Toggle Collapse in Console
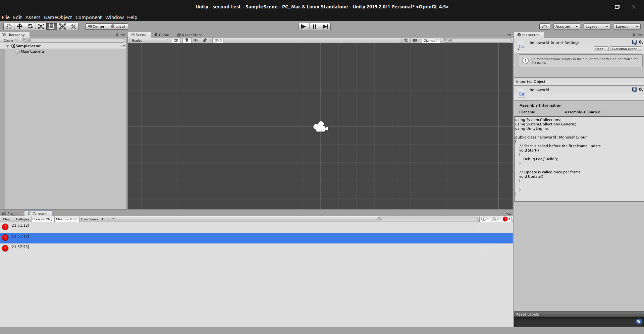This screenshot has width=644, height=334. coord(22,219)
